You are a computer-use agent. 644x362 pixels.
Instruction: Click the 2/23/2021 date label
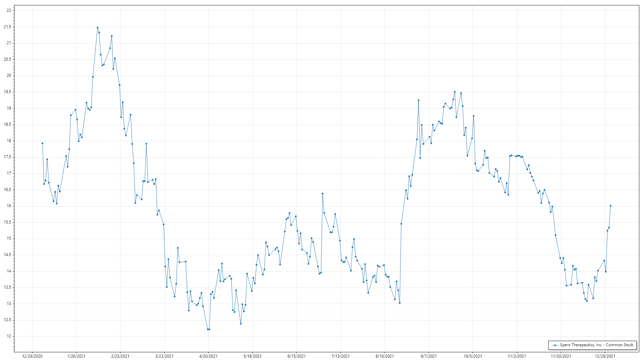click(x=120, y=356)
